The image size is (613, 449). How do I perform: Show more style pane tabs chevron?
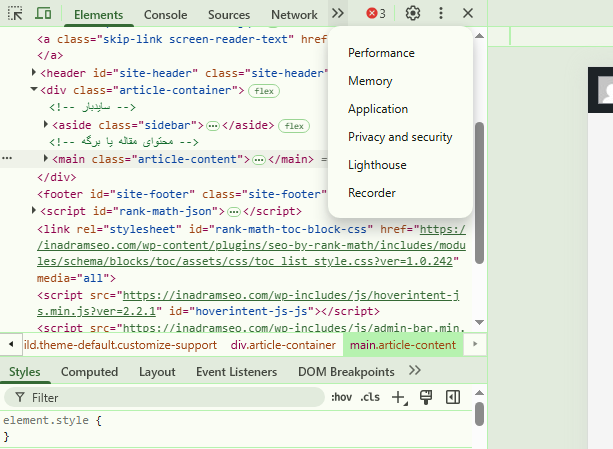415,370
